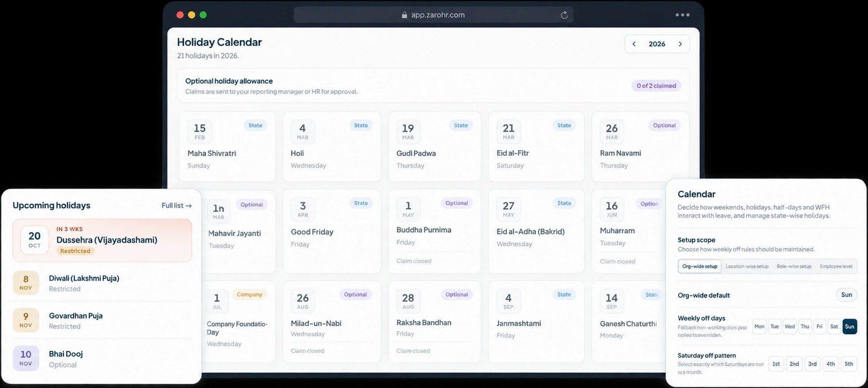Viewport: 868px width, 388px height.
Task: Toggle Fri as weekly off day
Action: 820,327
